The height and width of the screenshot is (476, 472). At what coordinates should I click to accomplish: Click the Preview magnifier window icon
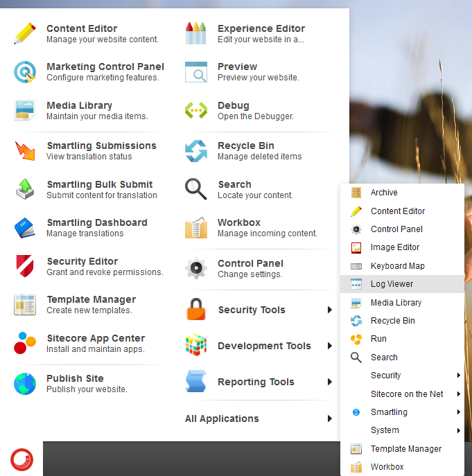point(196,72)
